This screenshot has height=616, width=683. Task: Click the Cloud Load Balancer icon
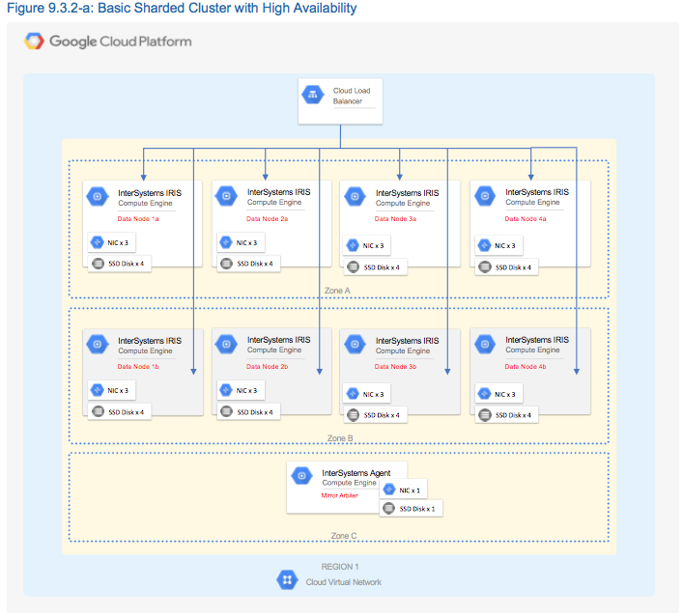coord(313,95)
